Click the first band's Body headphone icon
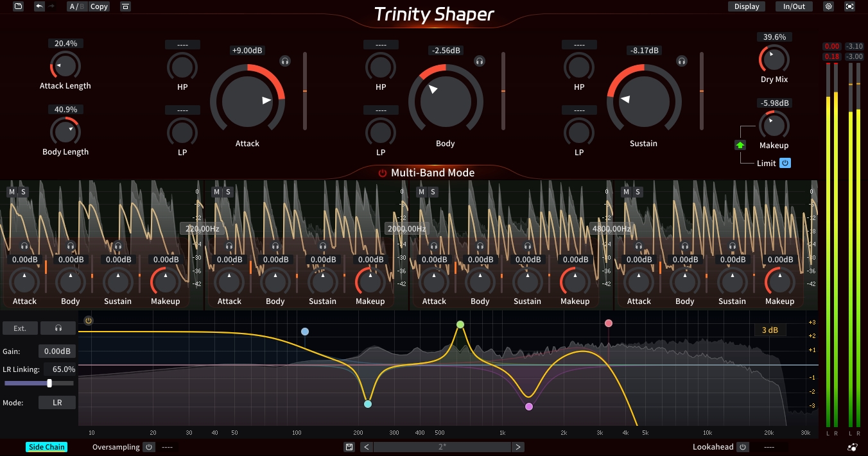Screen dimensions: 868x456 point(71,246)
